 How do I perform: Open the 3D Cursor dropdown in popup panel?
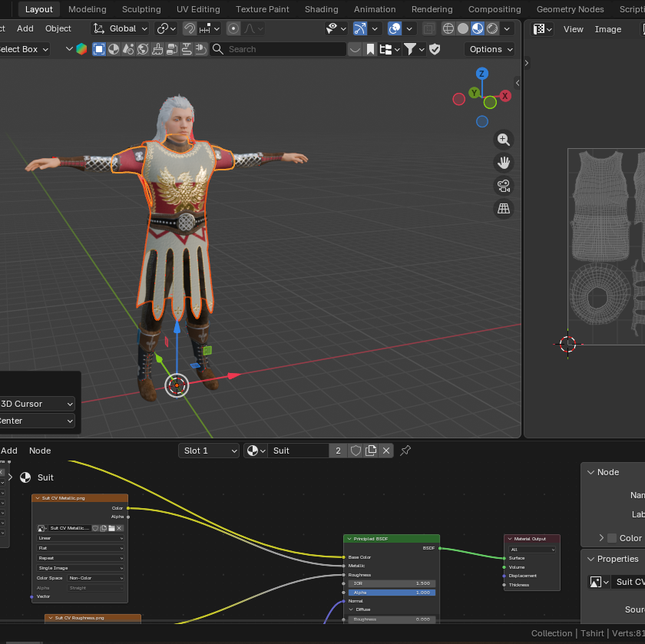coord(37,404)
